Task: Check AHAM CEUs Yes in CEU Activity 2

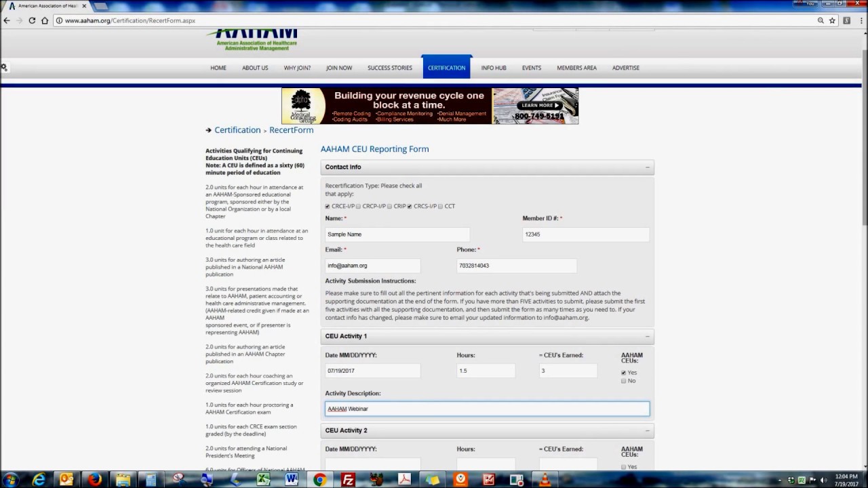Action: (x=624, y=467)
